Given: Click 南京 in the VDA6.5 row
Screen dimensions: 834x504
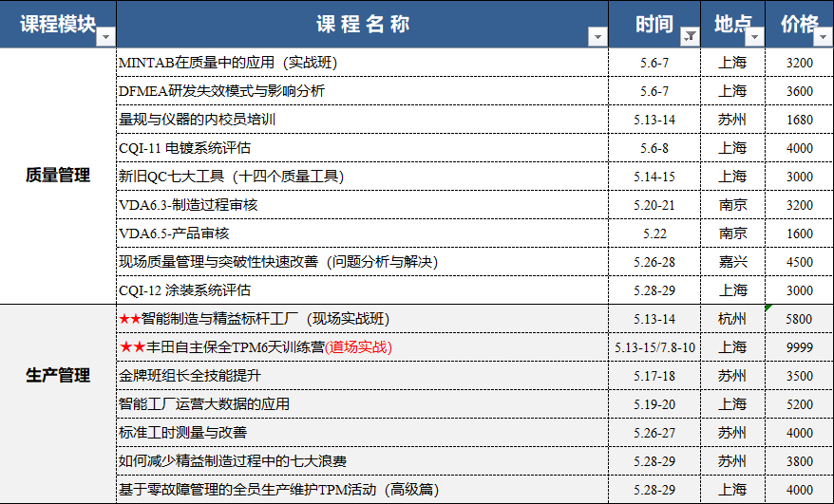Looking at the screenshot, I should point(732,233).
